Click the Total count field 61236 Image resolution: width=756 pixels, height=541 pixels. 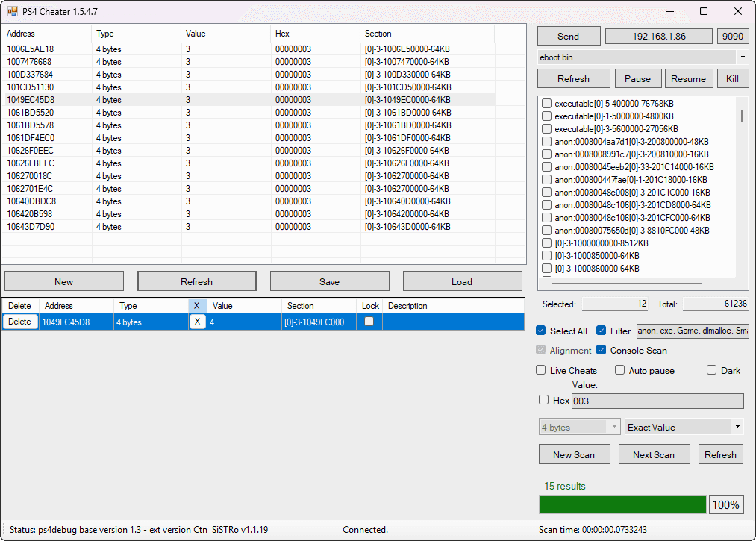point(716,304)
